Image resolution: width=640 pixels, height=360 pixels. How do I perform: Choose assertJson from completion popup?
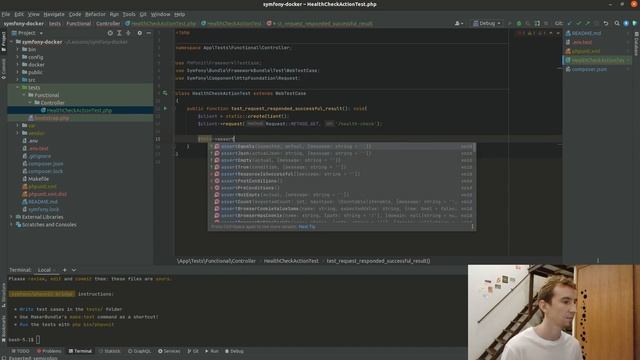pyautogui.click(x=342, y=153)
